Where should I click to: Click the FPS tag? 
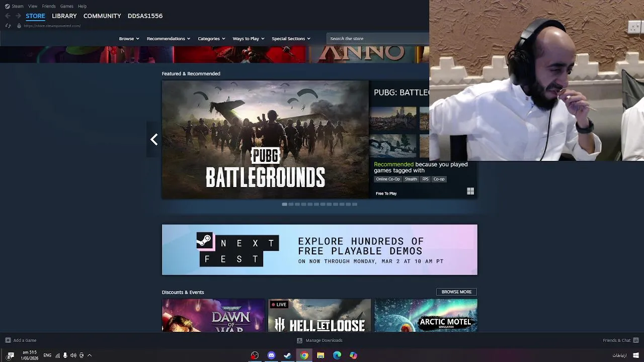(x=426, y=179)
